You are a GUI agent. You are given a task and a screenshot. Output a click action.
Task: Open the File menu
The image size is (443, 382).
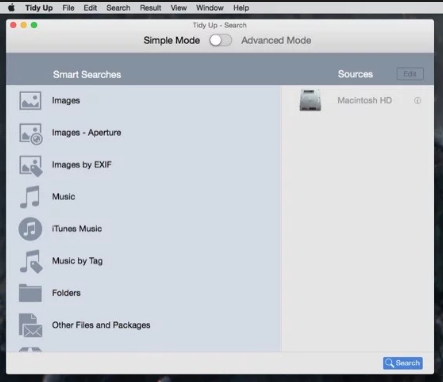coord(68,8)
